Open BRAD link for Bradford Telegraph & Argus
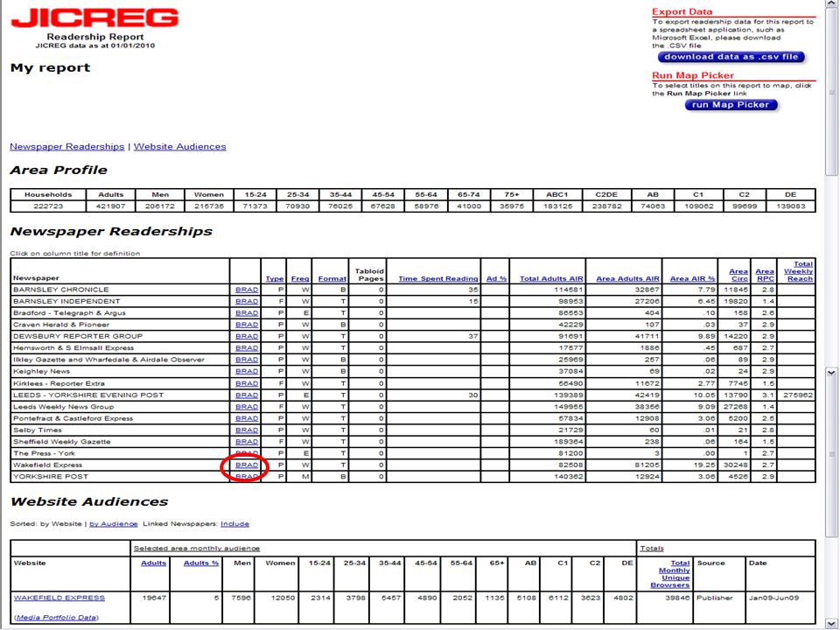The height and width of the screenshot is (630, 840). 247,313
